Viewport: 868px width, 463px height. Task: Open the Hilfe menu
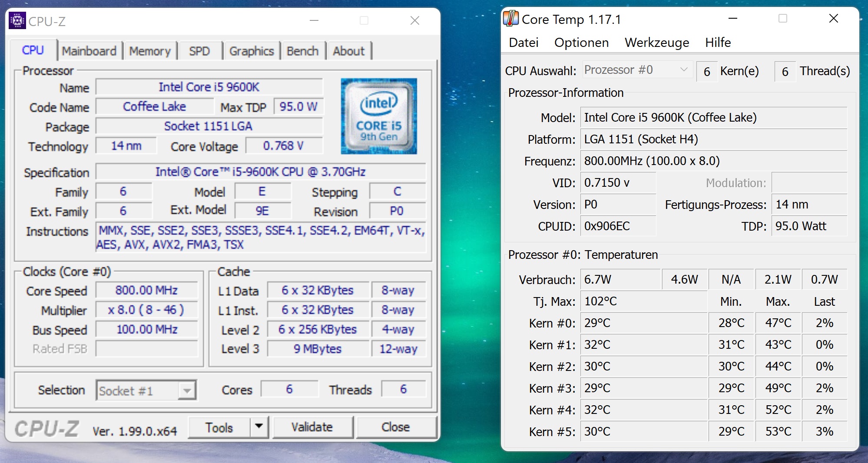(x=718, y=43)
